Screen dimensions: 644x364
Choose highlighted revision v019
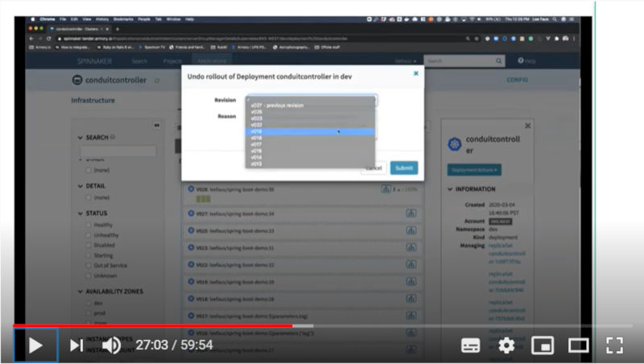310,131
